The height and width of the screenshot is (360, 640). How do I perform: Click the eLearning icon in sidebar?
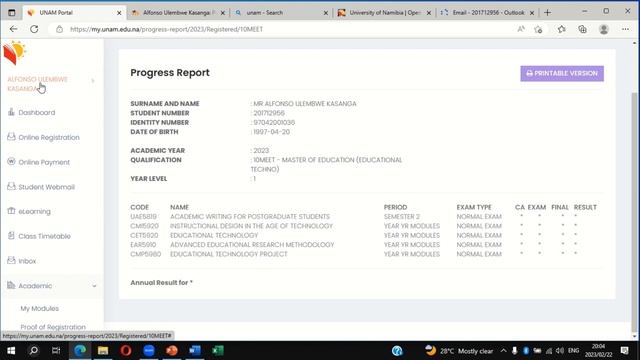pyautogui.click(x=11, y=211)
